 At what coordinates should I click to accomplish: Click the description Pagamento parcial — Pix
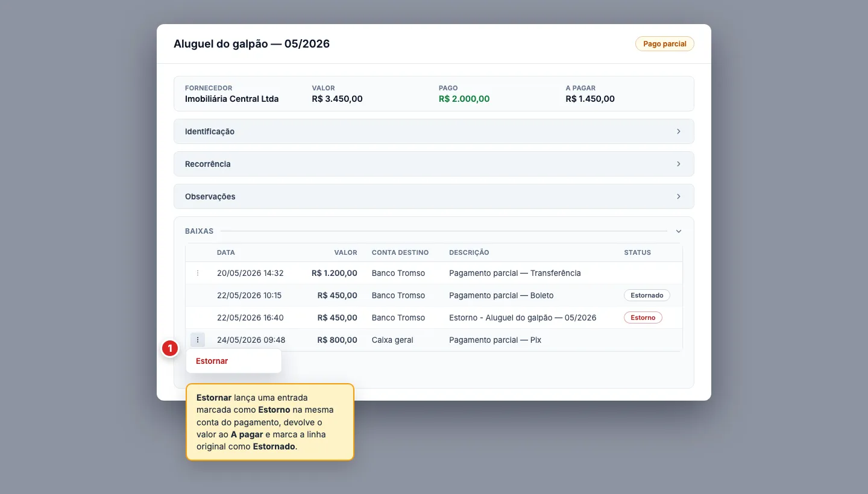[495, 340]
